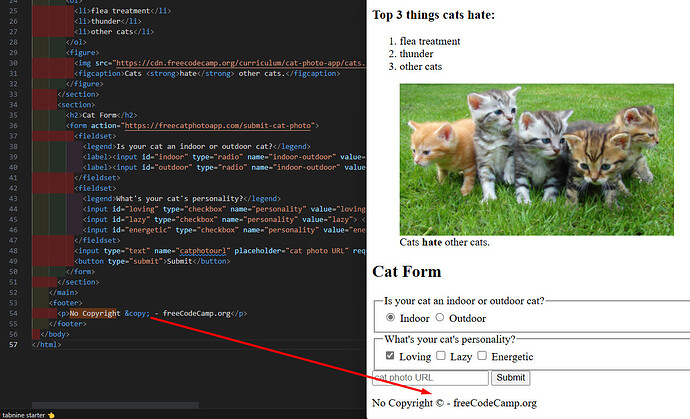
Task: Click the <figcaption> line in the editor
Action: click(207, 74)
